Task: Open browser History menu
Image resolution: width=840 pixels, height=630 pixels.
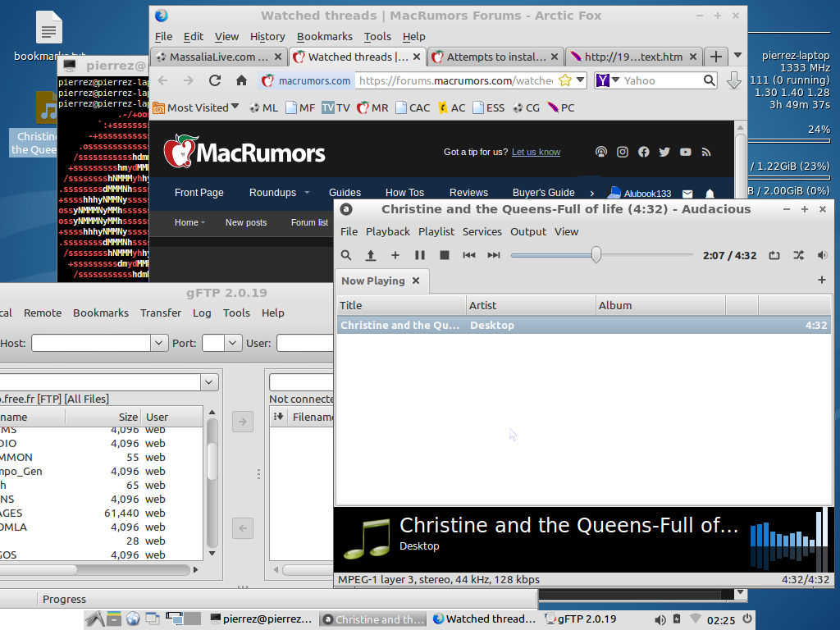Action: [267, 36]
